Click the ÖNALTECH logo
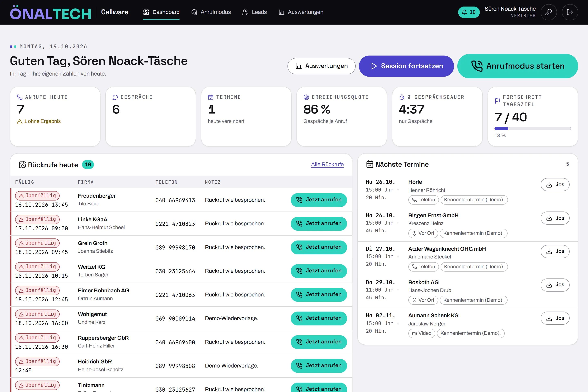This screenshot has height=392, width=588. click(50, 12)
